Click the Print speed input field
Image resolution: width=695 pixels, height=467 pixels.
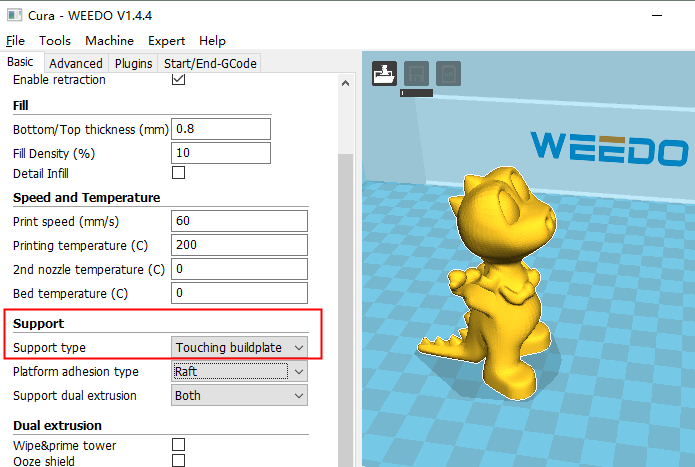click(x=239, y=221)
